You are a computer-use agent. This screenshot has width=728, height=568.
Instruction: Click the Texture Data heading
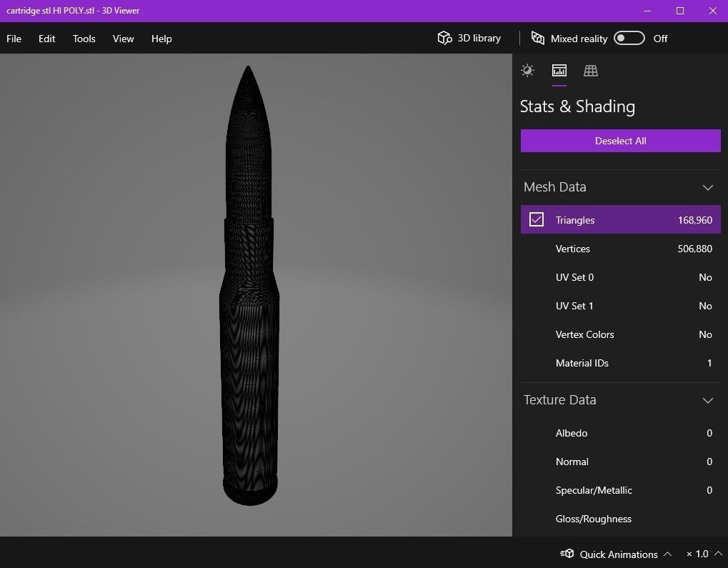[559, 400]
